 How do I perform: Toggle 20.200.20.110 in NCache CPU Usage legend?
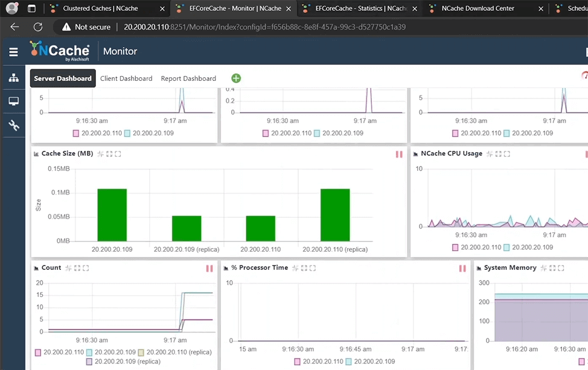click(477, 247)
